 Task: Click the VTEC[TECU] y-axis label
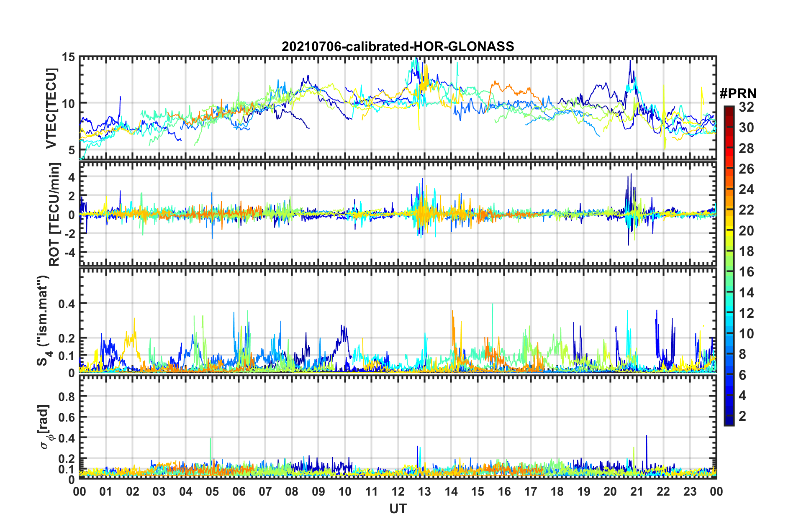coord(51,108)
